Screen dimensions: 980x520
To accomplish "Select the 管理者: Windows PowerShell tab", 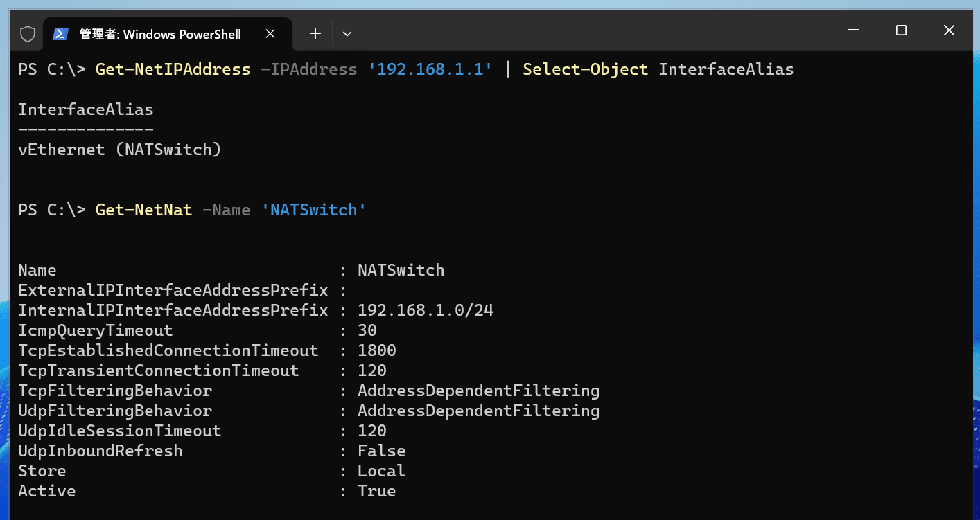I will pyautogui.click(x=159, y=33).
